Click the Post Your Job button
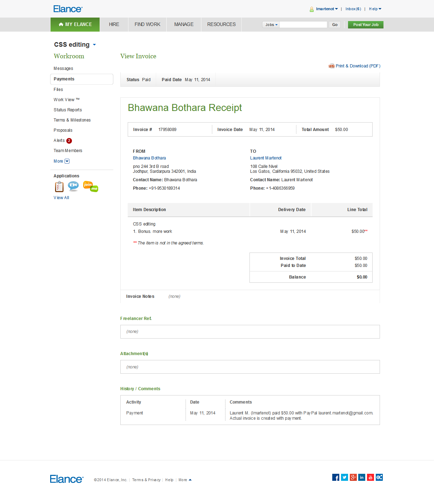 pos(366,25)
